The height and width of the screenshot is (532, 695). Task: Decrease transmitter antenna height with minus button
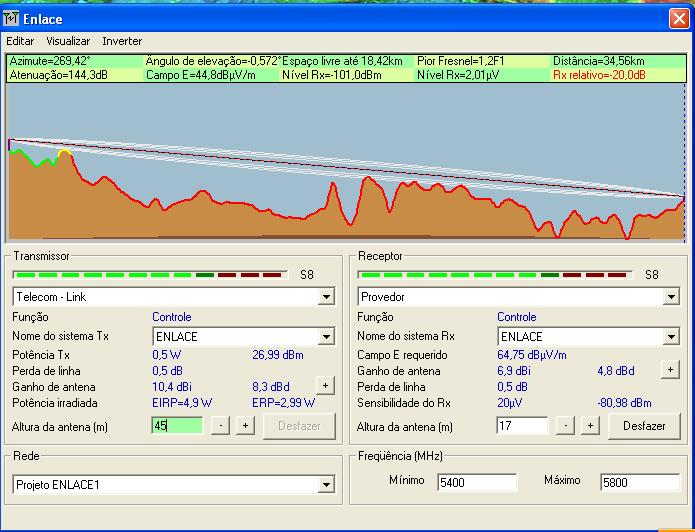222,426
